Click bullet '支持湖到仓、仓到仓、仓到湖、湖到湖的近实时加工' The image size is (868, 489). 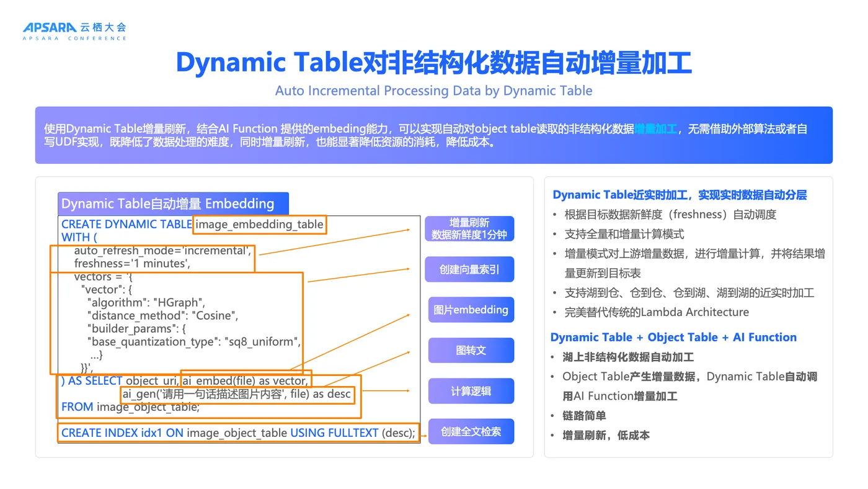pos(689,292)
